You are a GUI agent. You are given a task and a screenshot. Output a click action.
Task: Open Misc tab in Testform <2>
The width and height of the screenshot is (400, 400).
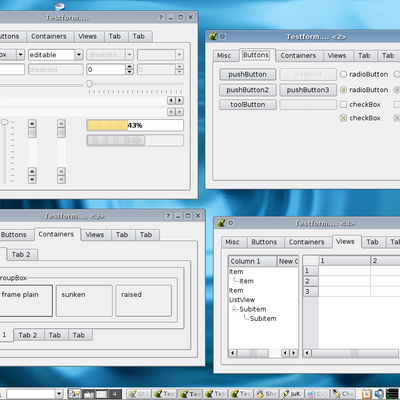click(x=224, y=56)
